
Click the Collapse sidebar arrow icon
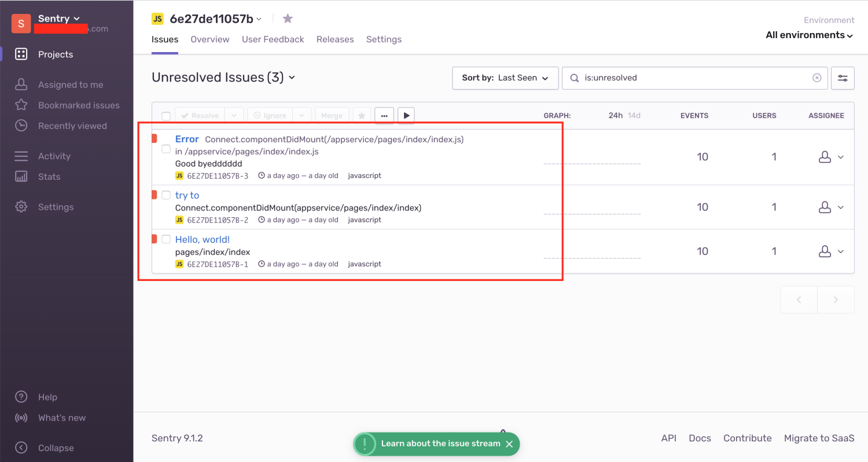21,448
